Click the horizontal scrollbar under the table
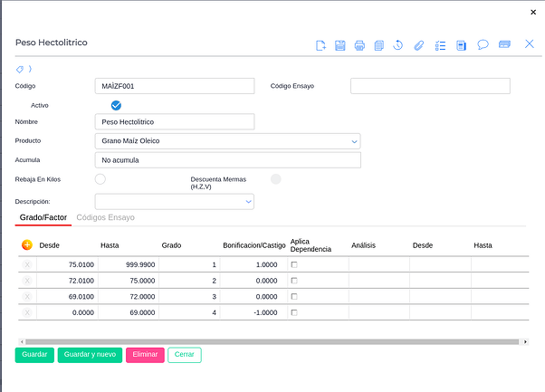 (272, 341)
